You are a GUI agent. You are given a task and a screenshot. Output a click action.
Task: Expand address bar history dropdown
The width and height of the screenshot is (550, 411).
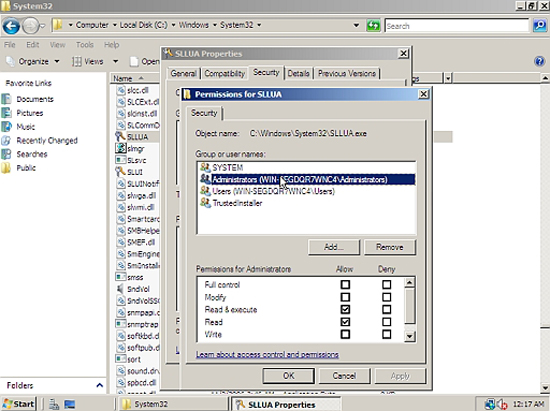356,25
